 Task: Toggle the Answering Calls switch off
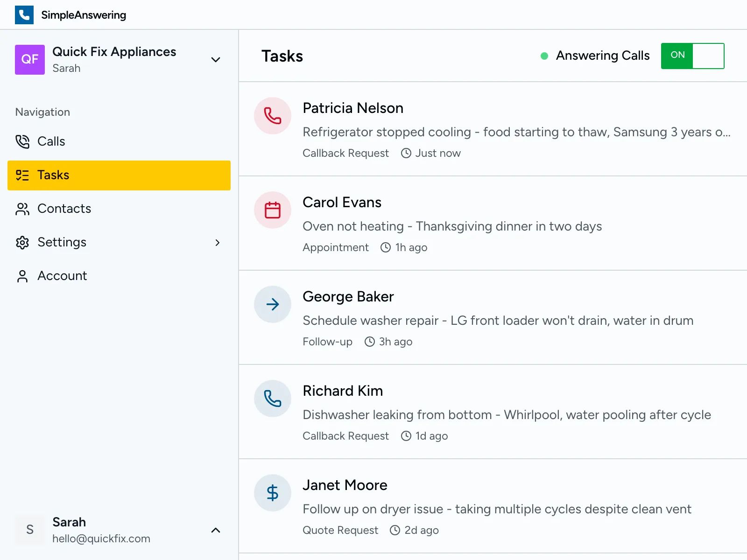coord(692,56)
